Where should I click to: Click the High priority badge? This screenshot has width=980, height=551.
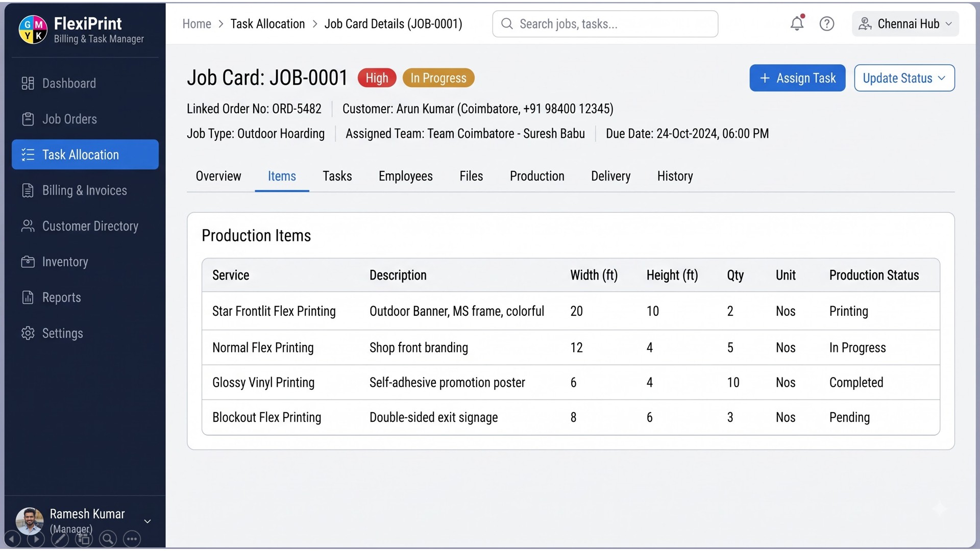pos(377,78)
